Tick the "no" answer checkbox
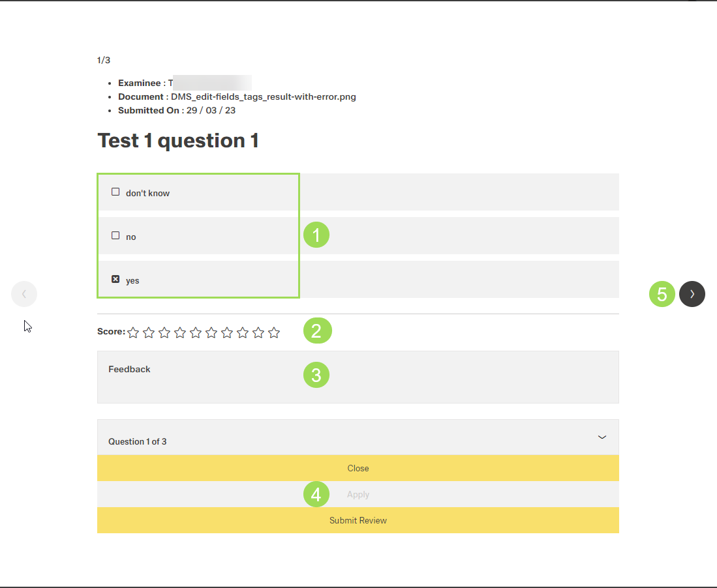Image resolution: width=717 pixels, height=588 pixels. 115,236
